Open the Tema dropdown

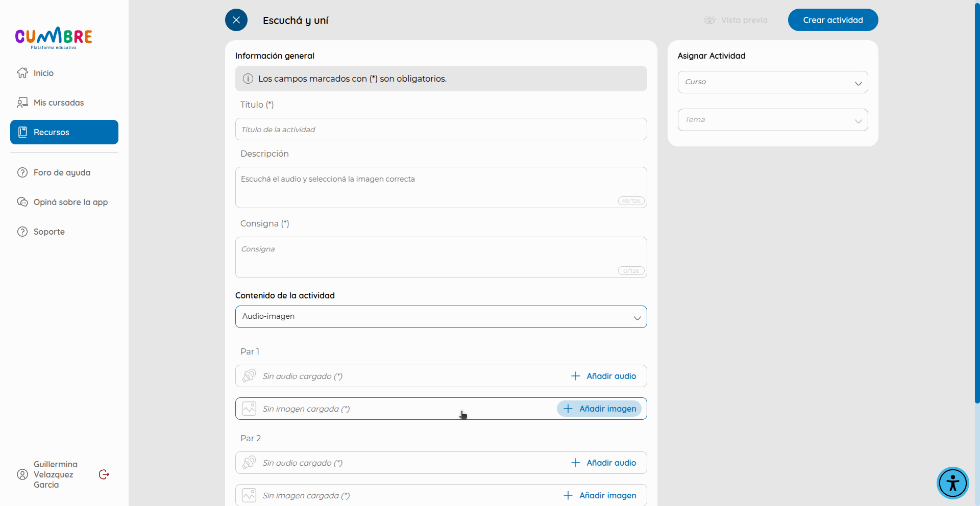coord(773,120)
